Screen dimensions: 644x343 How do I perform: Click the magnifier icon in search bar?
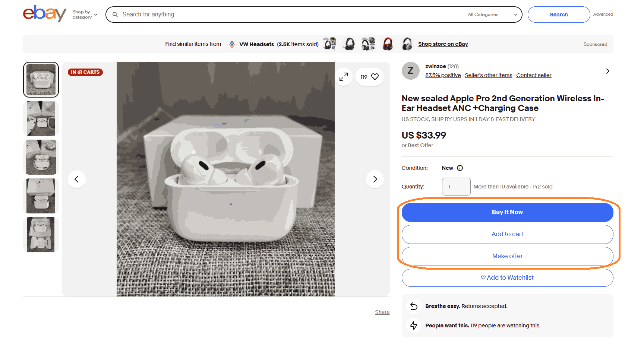(x=115, y=15)
